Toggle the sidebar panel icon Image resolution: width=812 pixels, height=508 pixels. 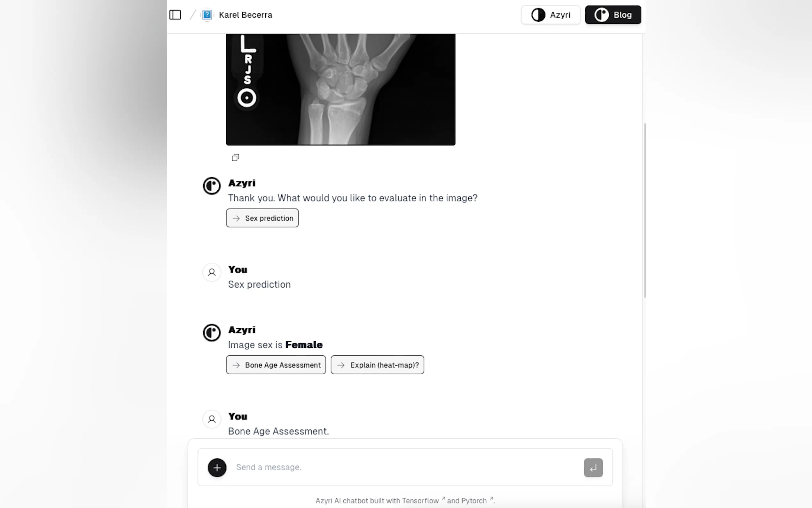pyautogui.click(x=175, y=15)
